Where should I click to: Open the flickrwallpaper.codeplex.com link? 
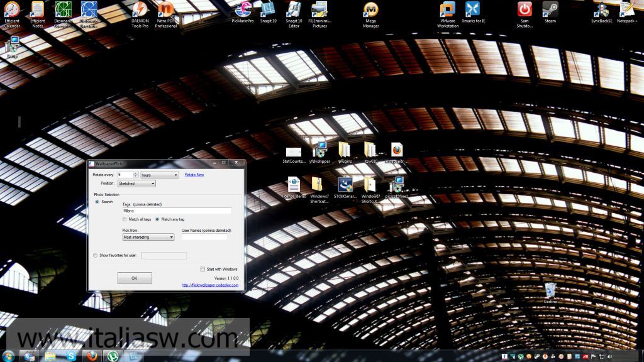[x=210, y=285]
